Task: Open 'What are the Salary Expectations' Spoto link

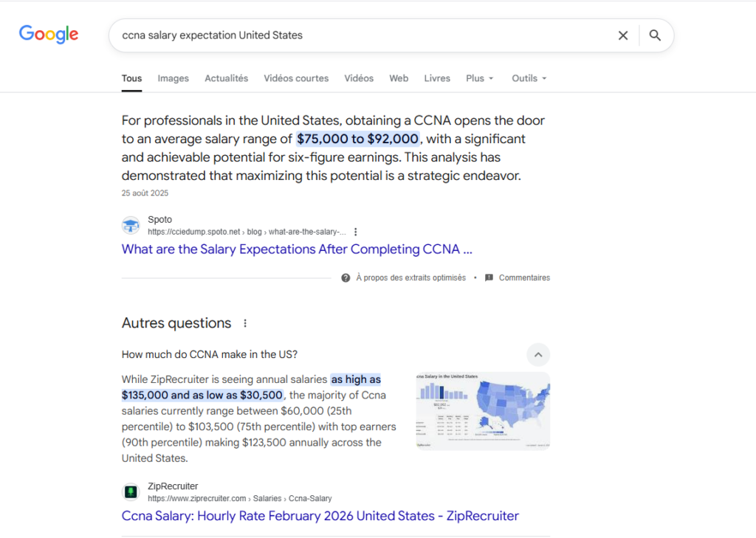Action: point(297,249)
